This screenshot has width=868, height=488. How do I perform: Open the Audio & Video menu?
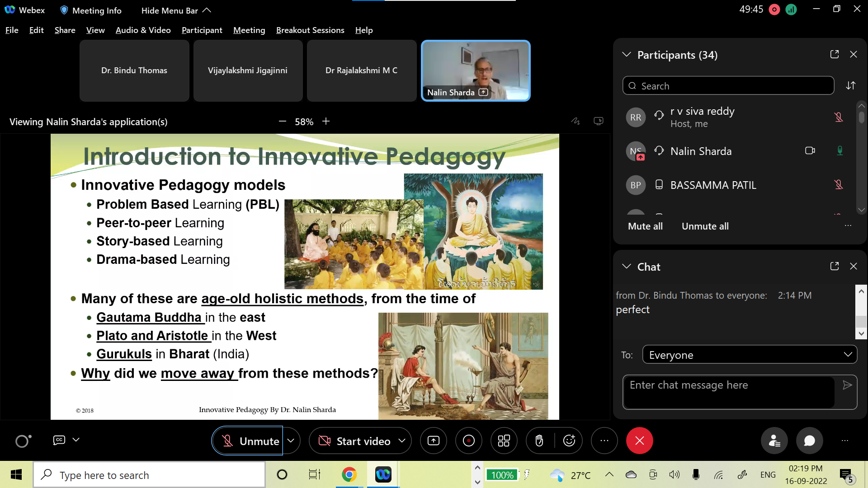click(143, 30)
